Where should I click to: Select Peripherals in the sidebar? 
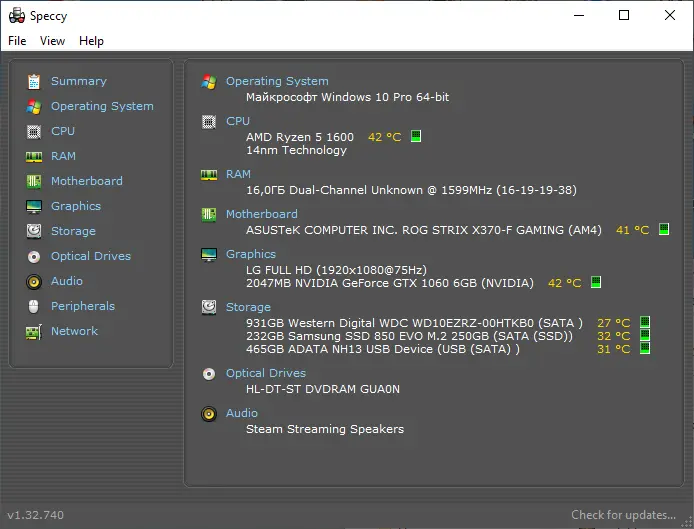83,306
